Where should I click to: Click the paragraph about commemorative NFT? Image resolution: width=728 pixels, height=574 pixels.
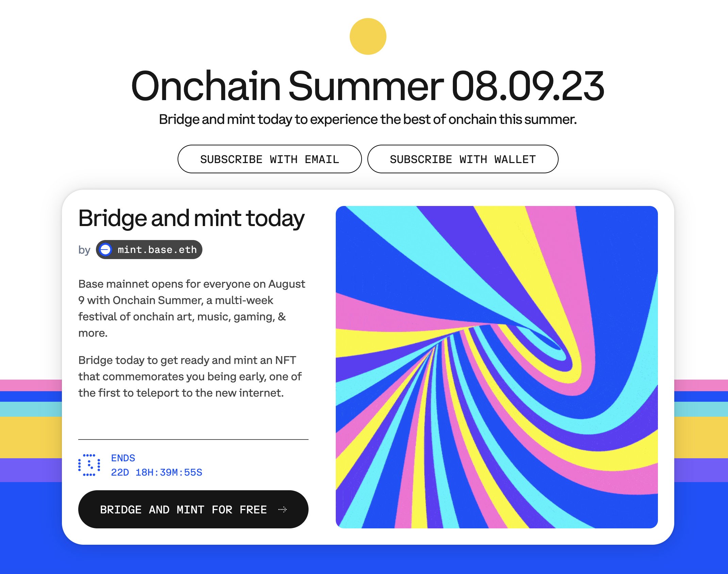click(x=190, y=376)
